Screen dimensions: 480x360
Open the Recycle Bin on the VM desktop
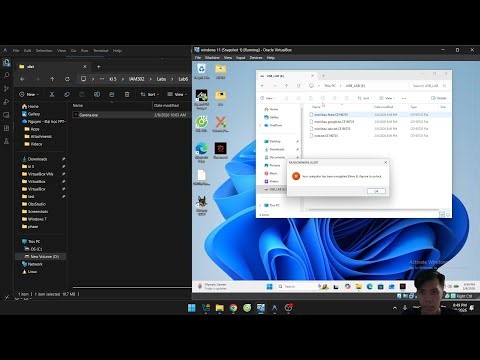(202, 71)
